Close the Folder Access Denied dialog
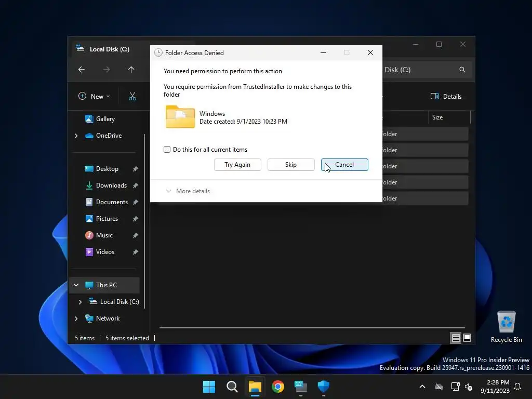The width and height of the screenshot is (532, 399). (x=370, y=52)
